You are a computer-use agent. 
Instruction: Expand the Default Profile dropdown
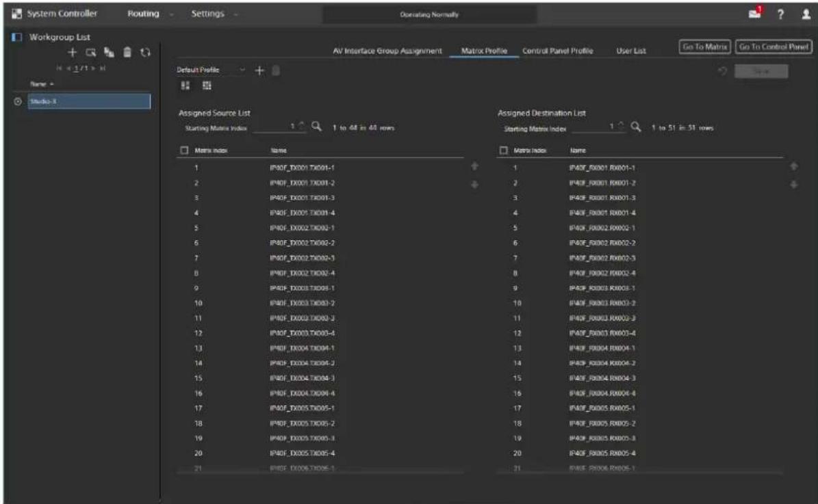211,70
